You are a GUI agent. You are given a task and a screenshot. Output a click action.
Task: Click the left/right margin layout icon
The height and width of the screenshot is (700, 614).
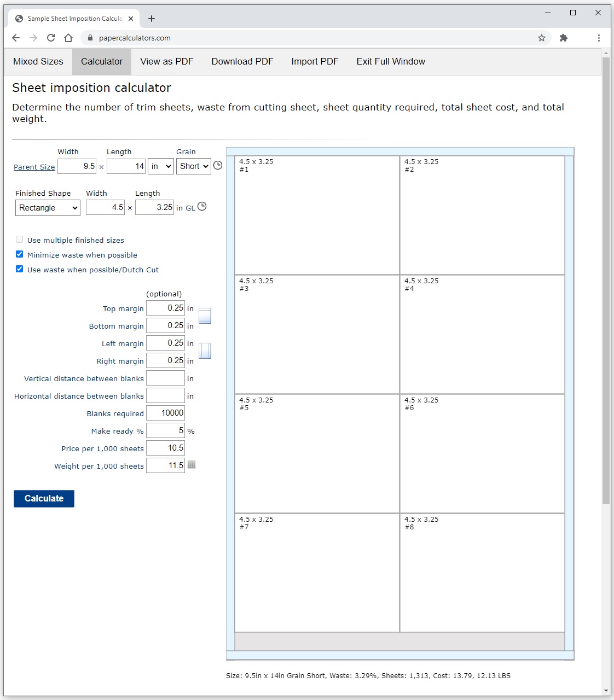205,351
